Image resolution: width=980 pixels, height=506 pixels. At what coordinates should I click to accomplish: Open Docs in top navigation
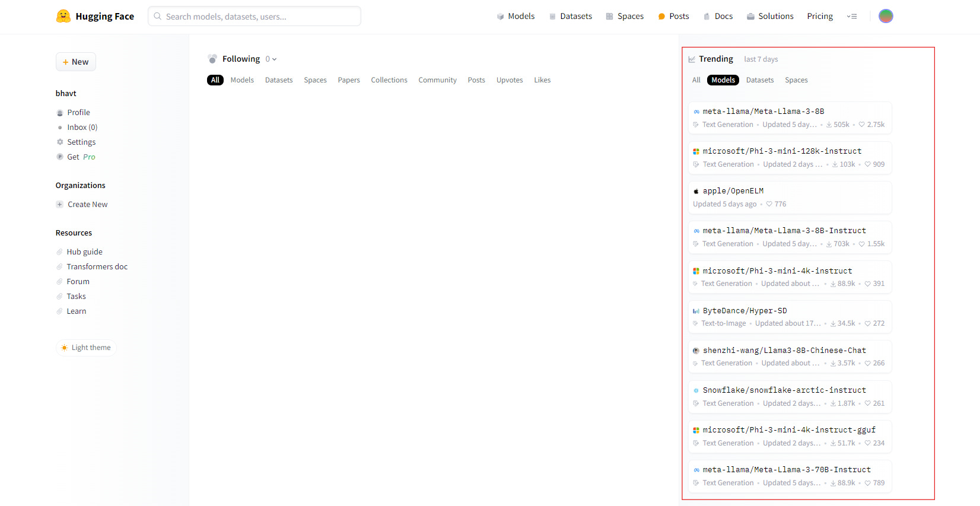click(x=718, y=17)
